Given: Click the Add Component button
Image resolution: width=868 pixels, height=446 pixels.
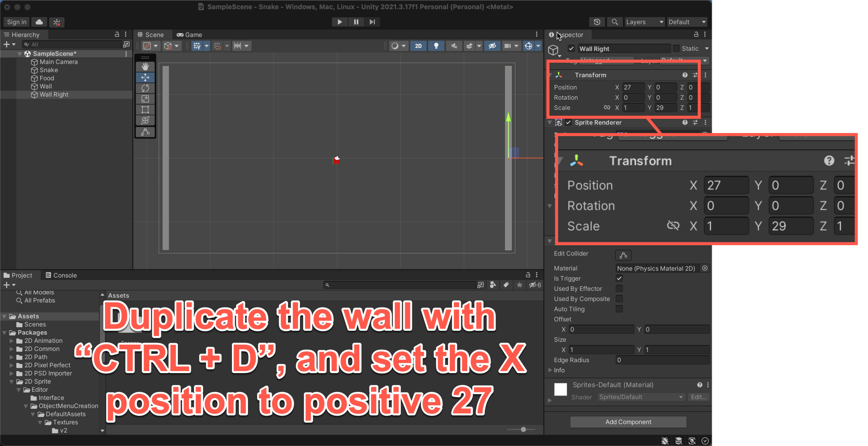Looking at the screenshot, I should (628, 422).
